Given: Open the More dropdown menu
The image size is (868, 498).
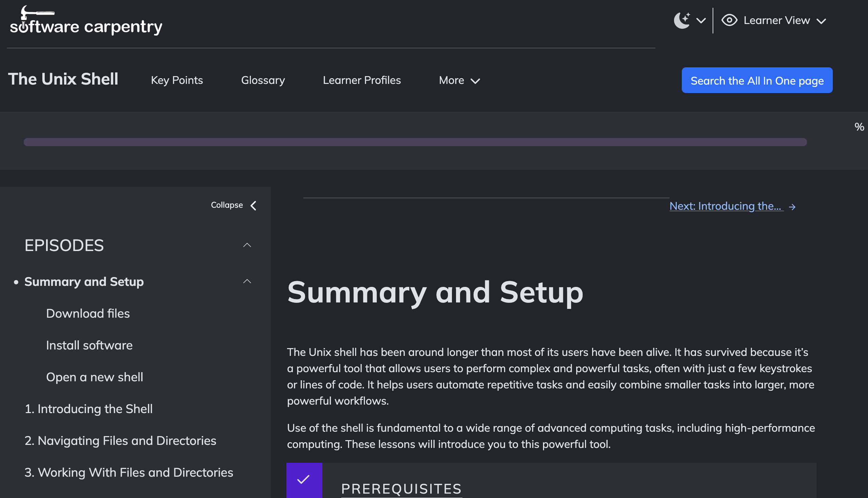Looking at the screenshot, I should [459, 81].
